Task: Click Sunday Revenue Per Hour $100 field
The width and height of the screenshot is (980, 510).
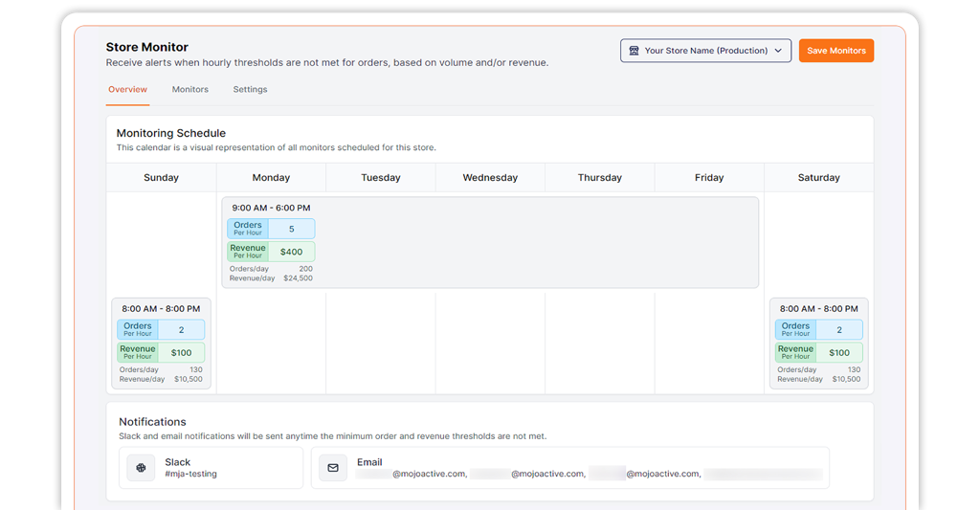Action: 181,353
